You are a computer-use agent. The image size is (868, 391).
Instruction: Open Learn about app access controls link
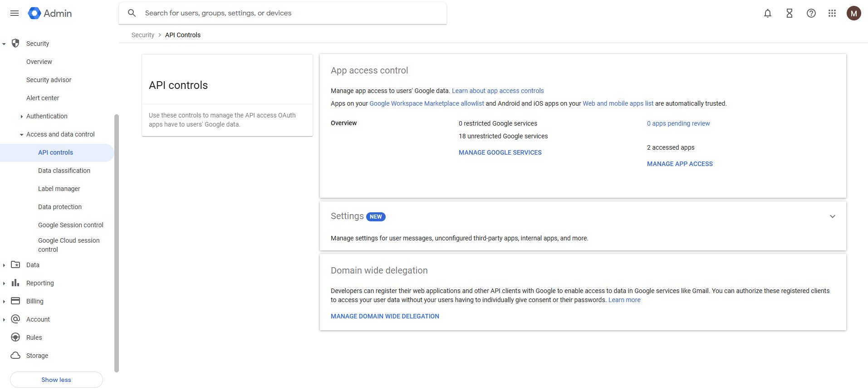(x=498, y=91)
